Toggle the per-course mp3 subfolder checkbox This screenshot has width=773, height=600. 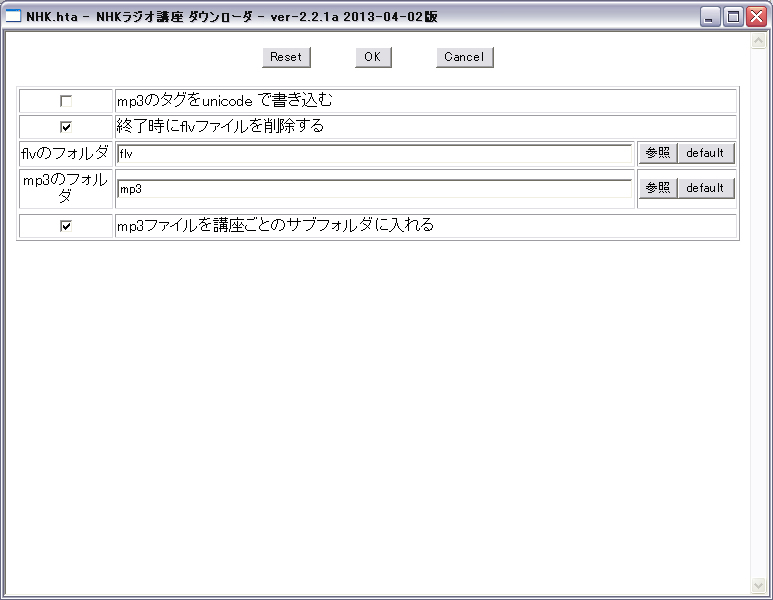point(66,226)
